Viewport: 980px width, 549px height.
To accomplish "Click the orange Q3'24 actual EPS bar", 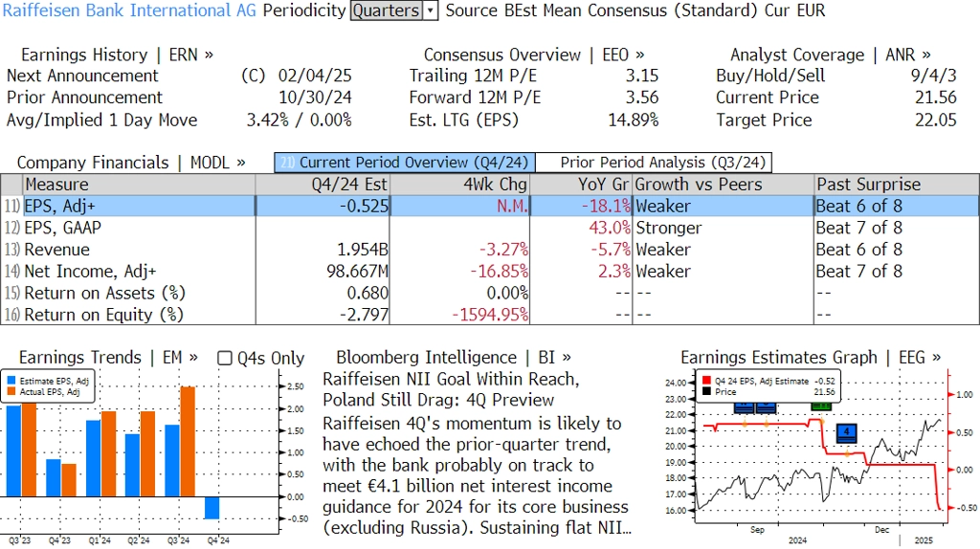I will coord(188,442).
